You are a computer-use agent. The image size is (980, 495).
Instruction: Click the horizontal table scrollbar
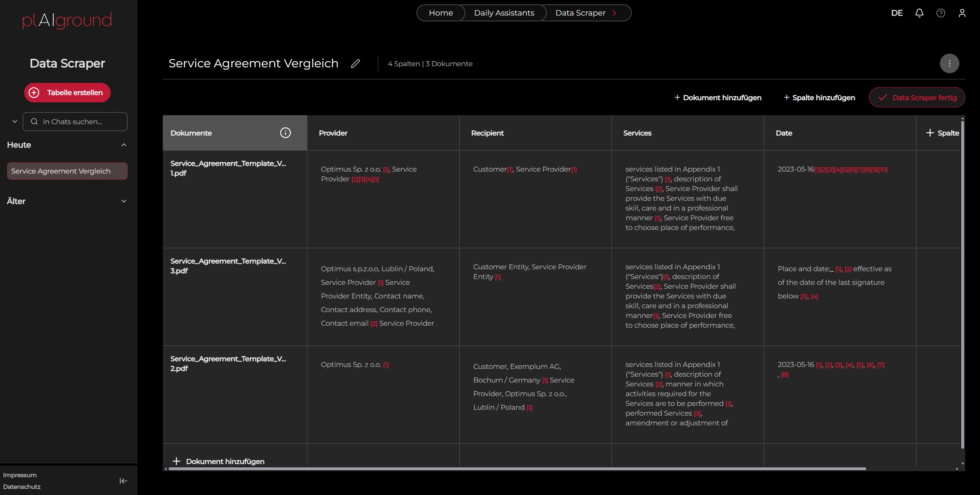pos(517,469)
